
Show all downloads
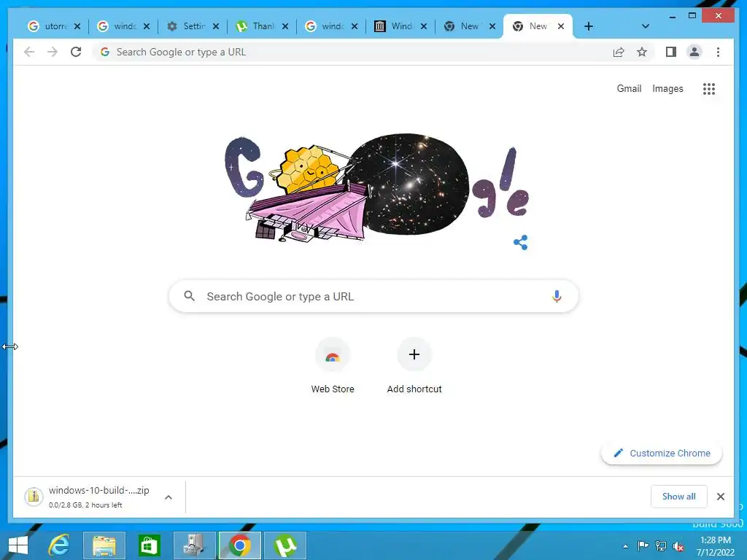[x=679, y=497]
